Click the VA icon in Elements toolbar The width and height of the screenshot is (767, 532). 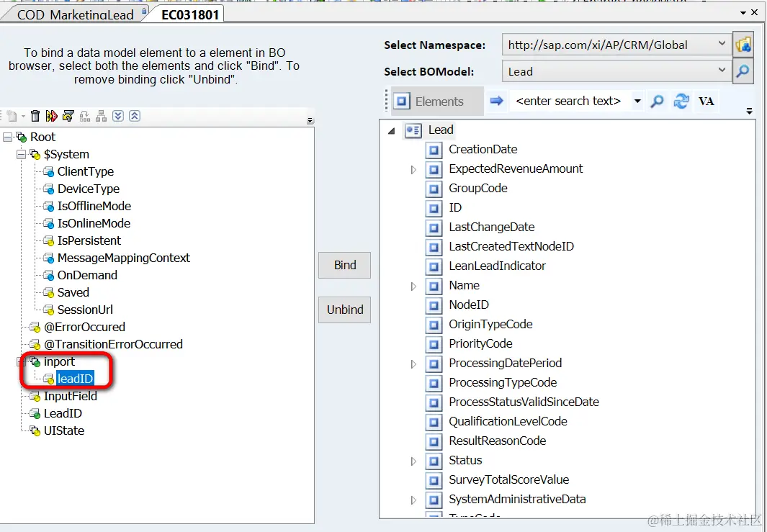(x=706, y=102)
